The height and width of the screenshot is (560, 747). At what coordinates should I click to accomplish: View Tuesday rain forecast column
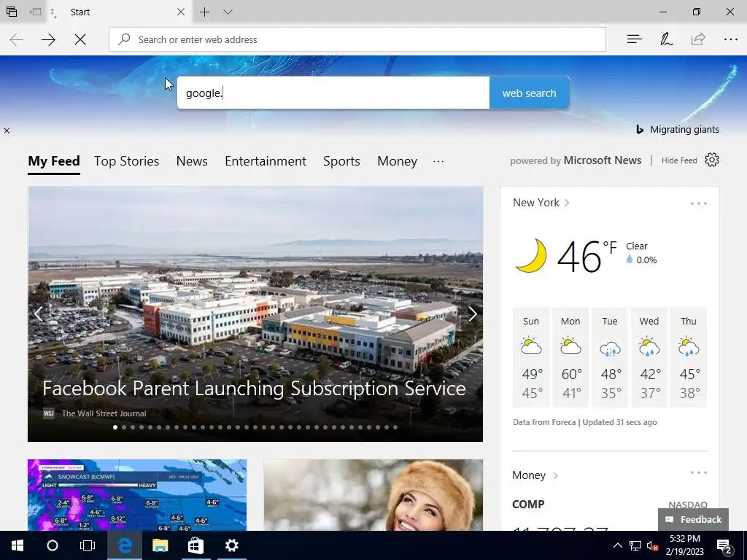[x=610, y=357]
